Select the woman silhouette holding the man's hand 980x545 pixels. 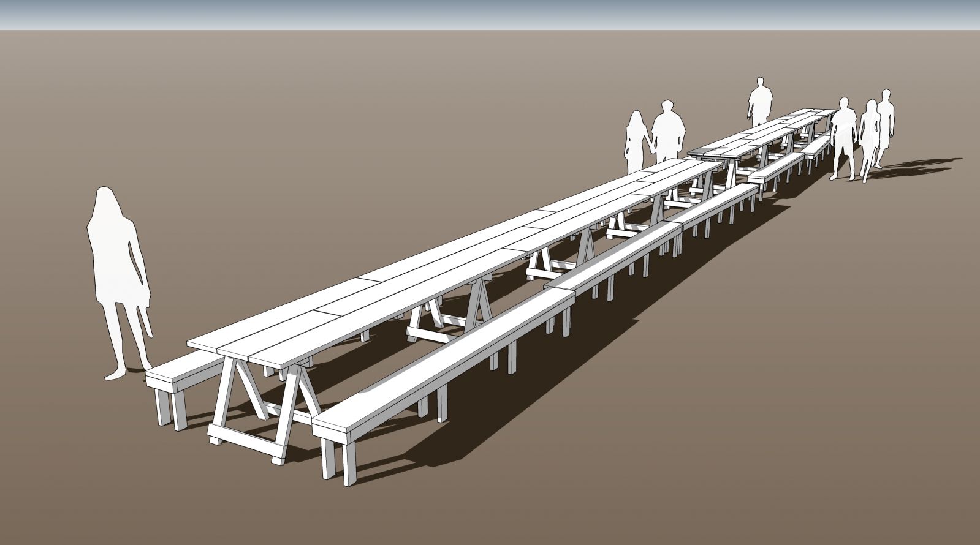pyautogui.click(x=635, y=141)
